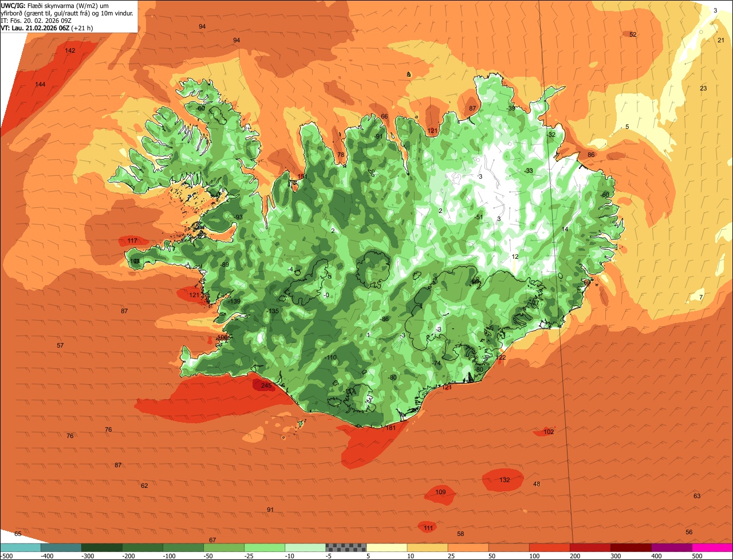Click the title line 'UWC/IG: Flæði skynvarma (W/m2) um'
This screenshot has width=733, height=560.
55,5
